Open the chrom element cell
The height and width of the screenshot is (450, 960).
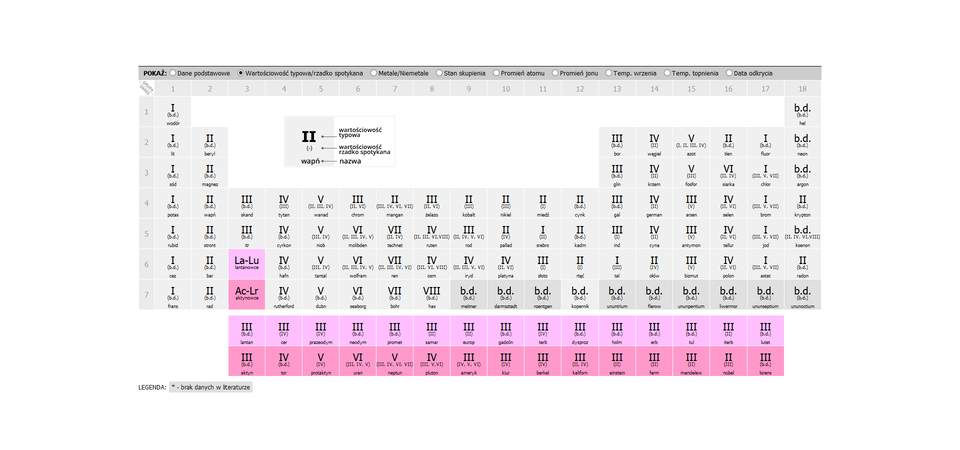pyautogui.click(x=358, y=203)
